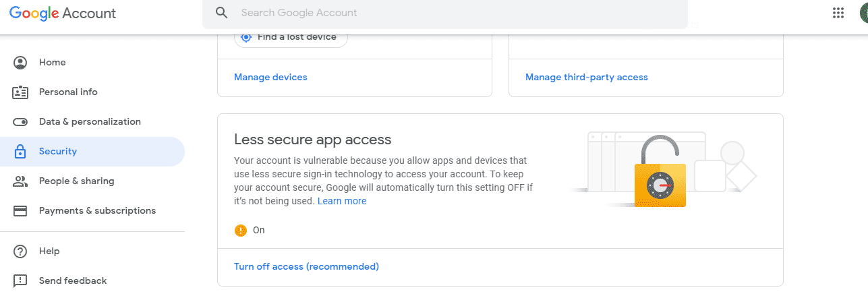Viewport: 868px width, 298px height.
Task: Click the Security padlock icon
Action: (20, 152)
